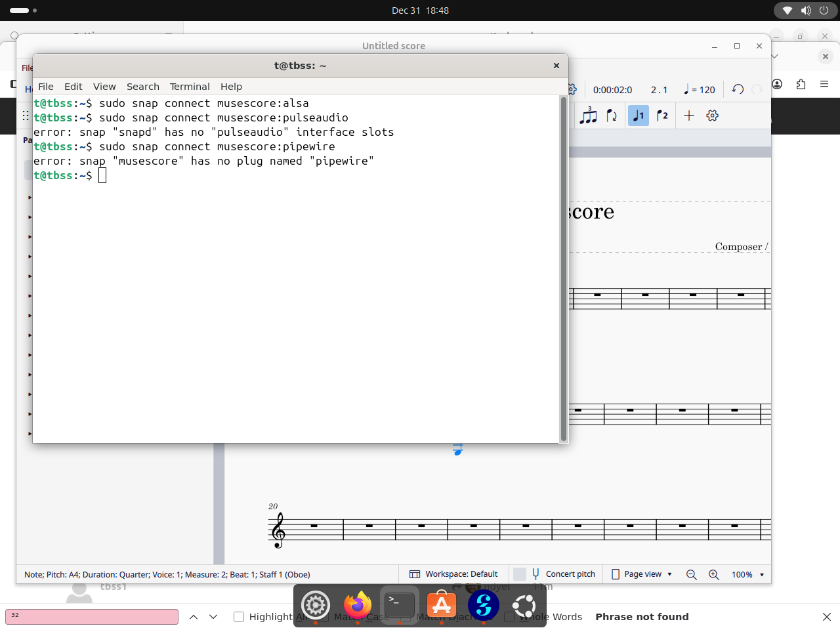Select Voice 1 note input button
Image resolution: width=840 pixels, height=630 pixels.
tap(638, 115)
